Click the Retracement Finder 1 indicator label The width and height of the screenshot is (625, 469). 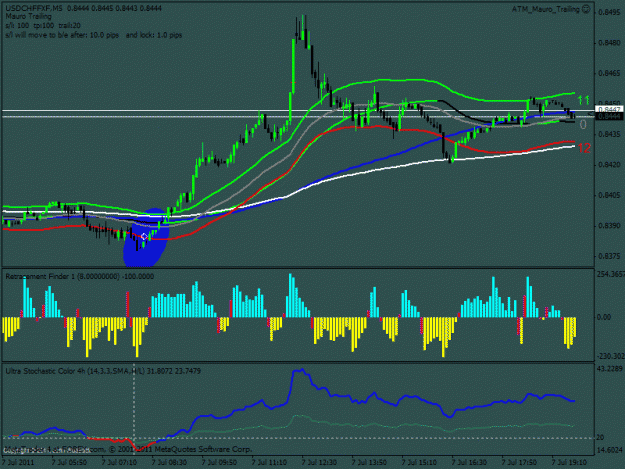80,276
